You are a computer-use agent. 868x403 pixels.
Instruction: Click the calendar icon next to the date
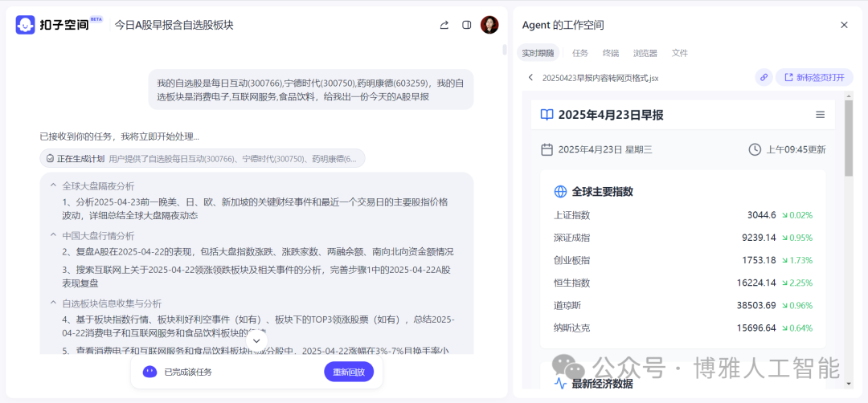547,149
